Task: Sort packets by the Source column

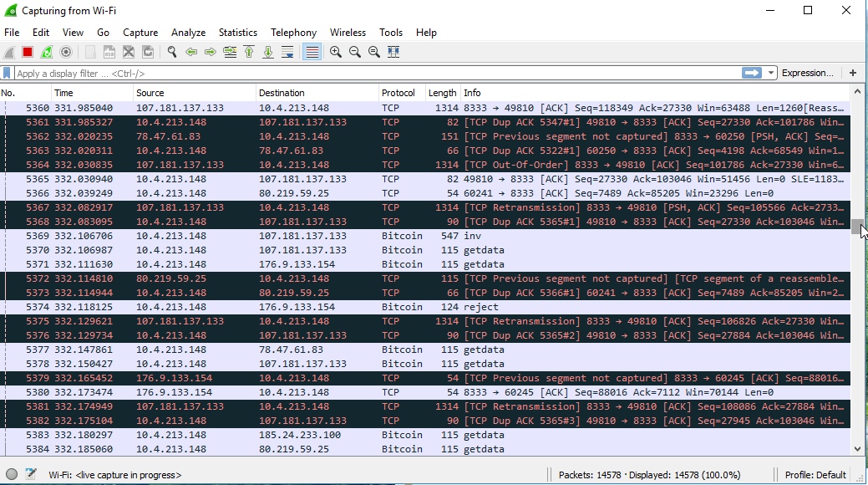Action: pos(195,93)
